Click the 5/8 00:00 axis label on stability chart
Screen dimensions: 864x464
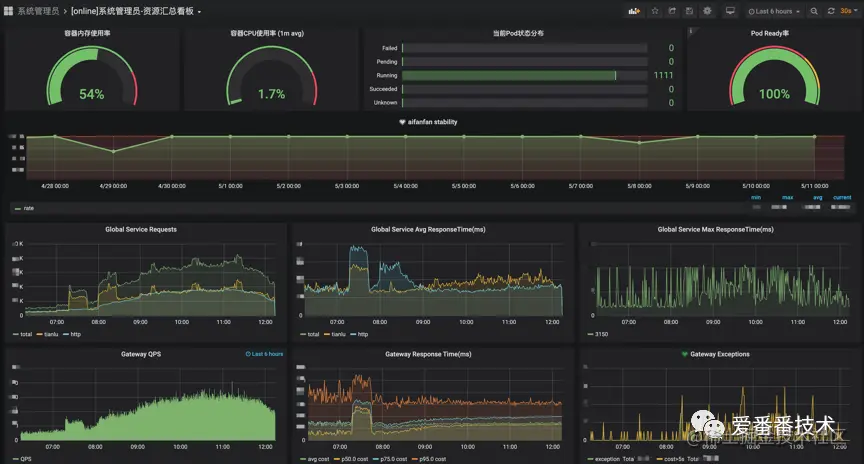(639, 186)
